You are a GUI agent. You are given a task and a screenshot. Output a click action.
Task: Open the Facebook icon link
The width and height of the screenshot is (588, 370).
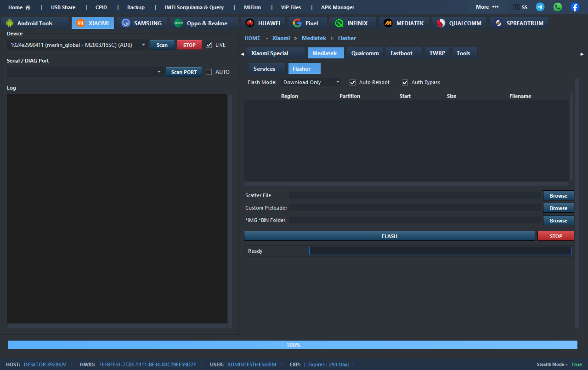[575, 7]
